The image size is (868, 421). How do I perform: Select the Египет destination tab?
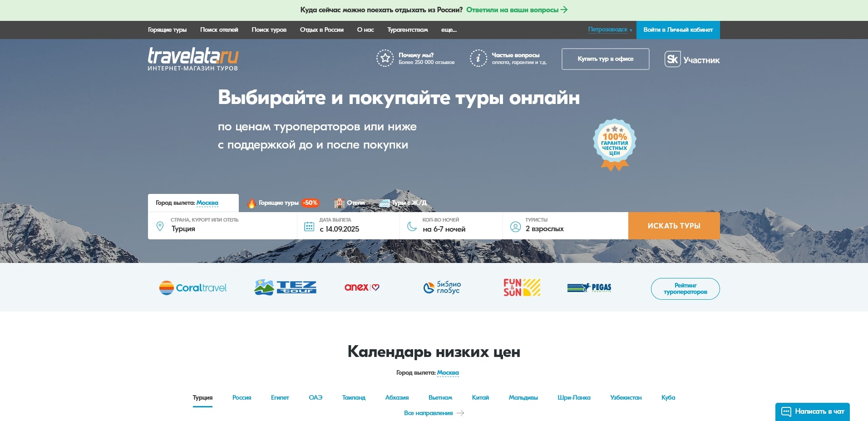pyautogui.click(x=280, y=397)
